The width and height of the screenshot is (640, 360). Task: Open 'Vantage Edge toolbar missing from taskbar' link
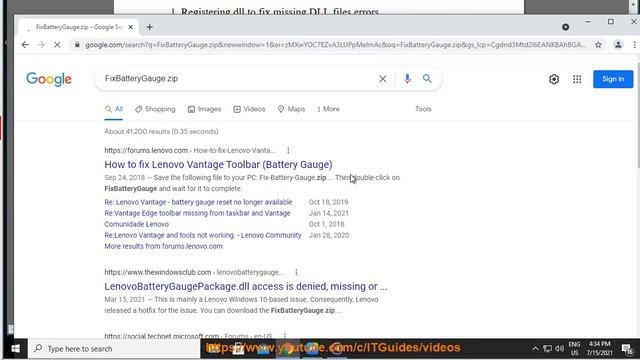coord(198,213)
